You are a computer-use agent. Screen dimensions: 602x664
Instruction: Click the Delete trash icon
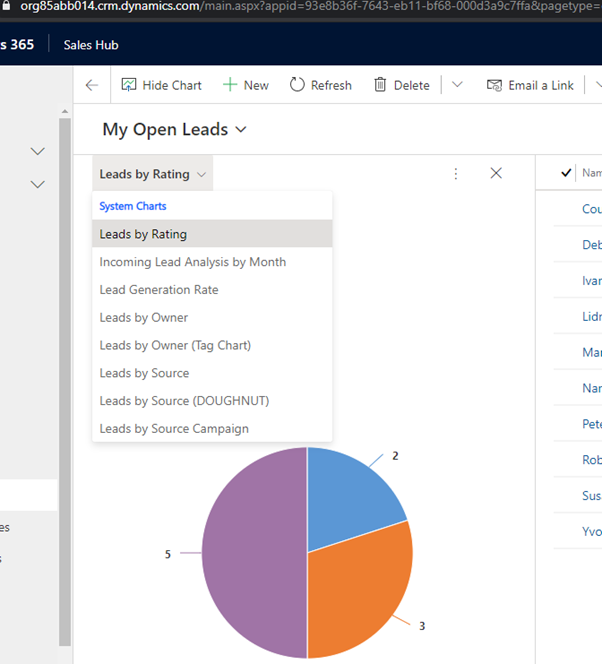coord(380,85)
